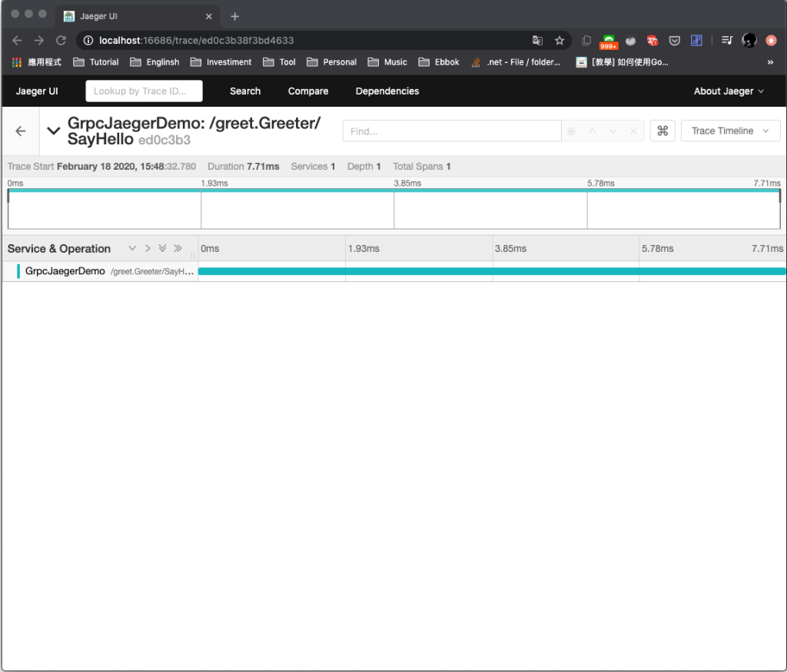
Task: Open the Dependencies page
Action: click(387, 91)
